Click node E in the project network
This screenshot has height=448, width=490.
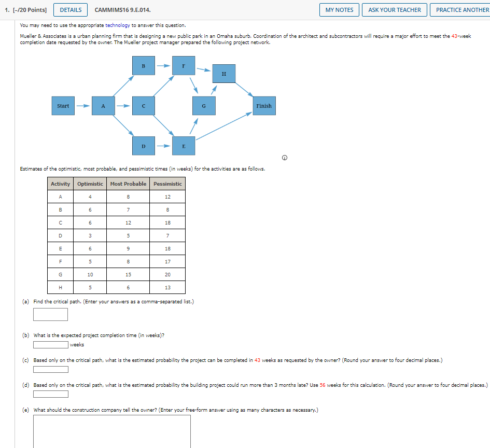pos(184,146)
